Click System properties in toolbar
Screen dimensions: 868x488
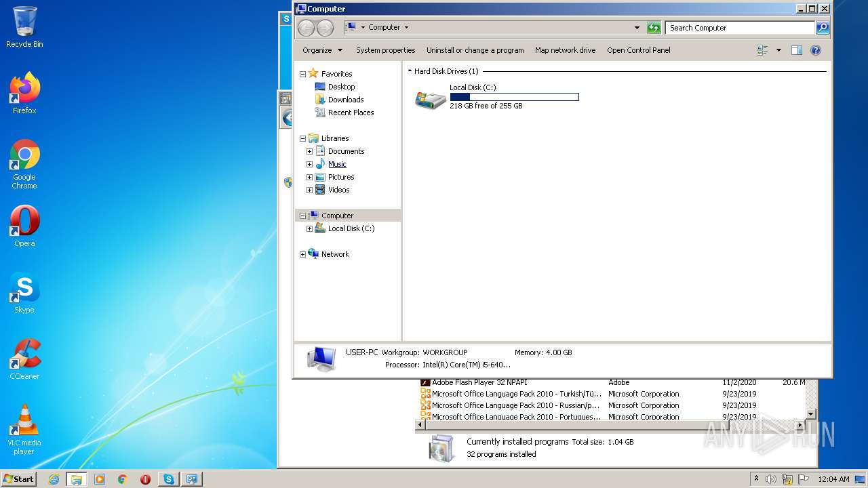pos(385,50)
